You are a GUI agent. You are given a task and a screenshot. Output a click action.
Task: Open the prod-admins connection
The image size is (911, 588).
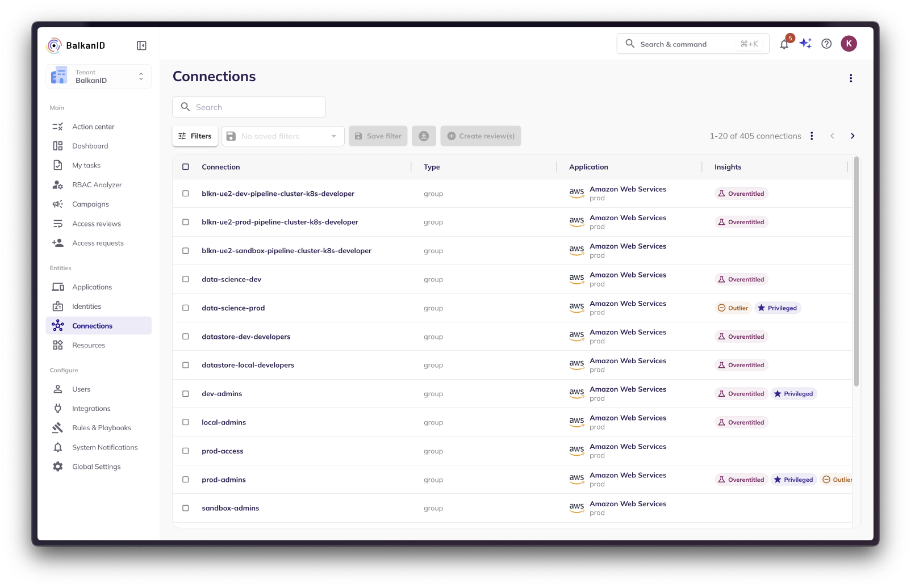224,480
